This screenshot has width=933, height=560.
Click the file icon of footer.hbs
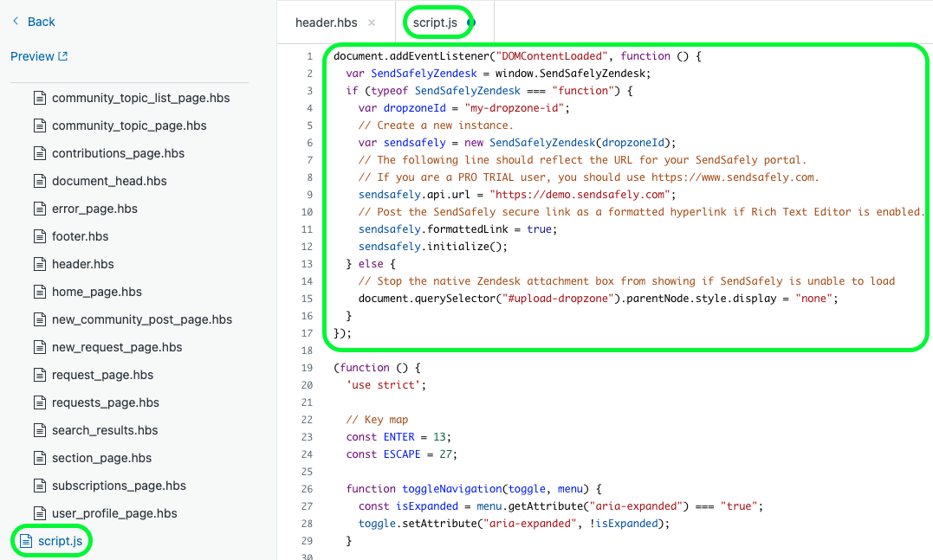coord(40,236)
